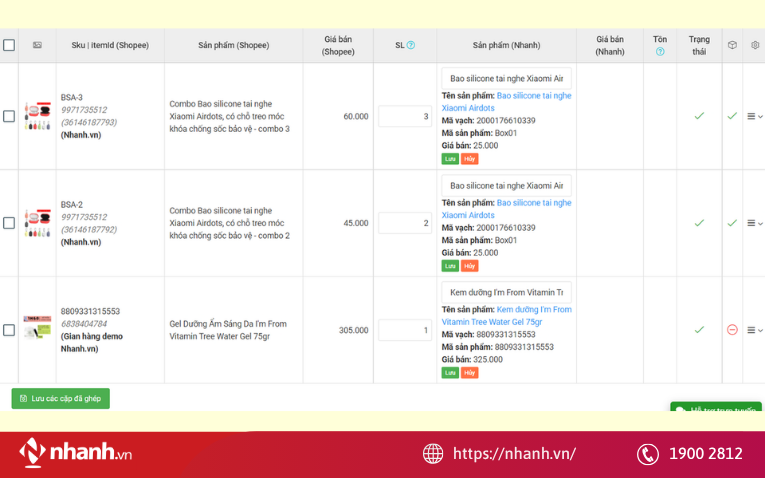Select checkbox for 8809331315553 row
The height and width of the screenshot is (478, 765).
(x=9, y=330)
